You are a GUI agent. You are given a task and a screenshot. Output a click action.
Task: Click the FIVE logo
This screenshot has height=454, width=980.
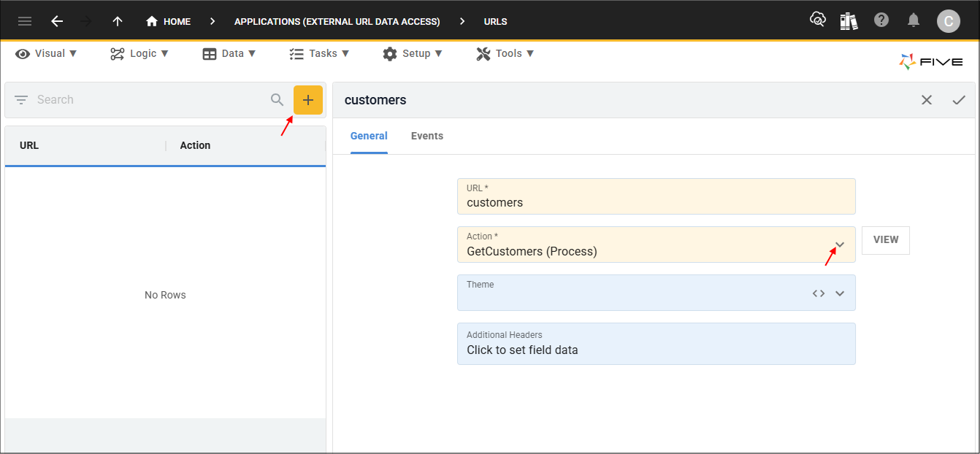[x=931, y=62]
